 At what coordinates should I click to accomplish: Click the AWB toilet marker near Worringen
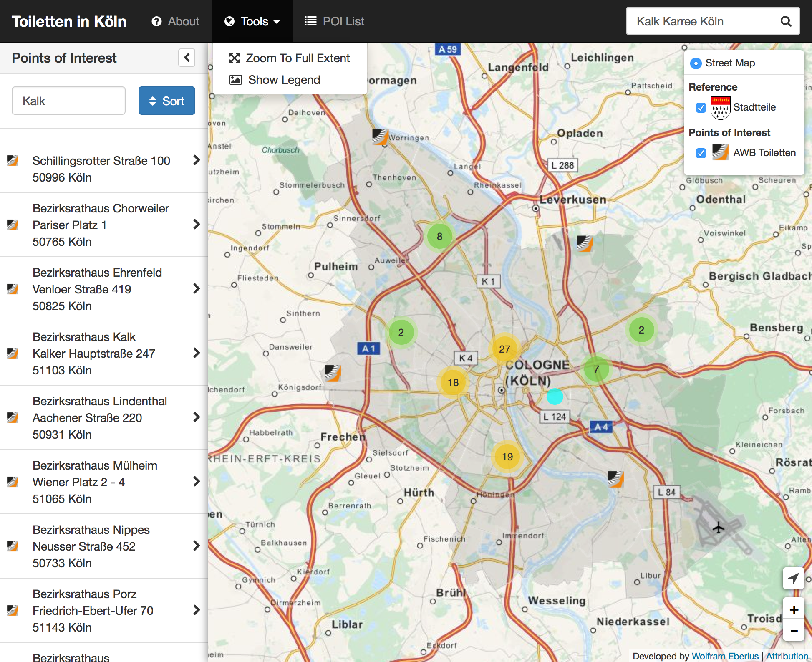point(380,136)
